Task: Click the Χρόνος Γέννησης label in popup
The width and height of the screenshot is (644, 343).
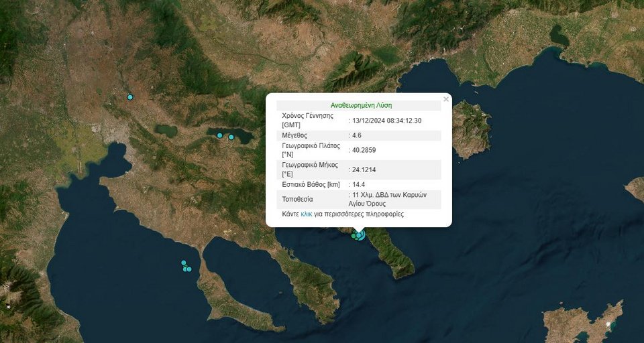Action: (x=307, y=116)
